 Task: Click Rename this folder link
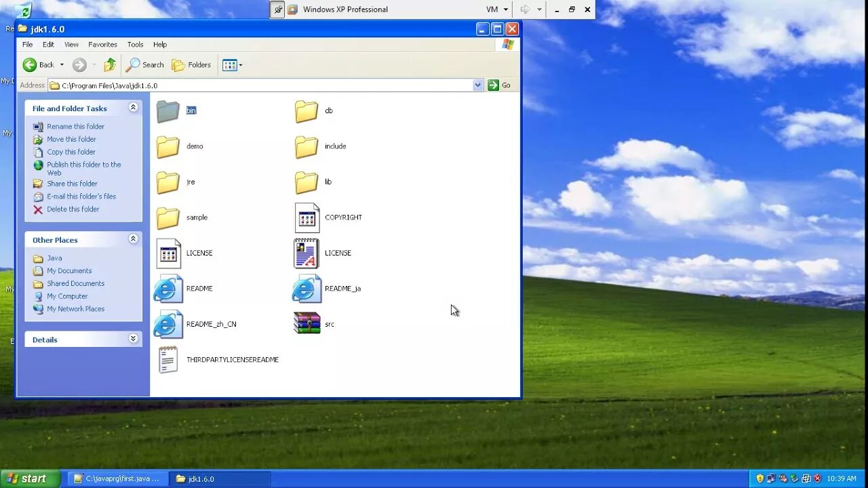75,127
